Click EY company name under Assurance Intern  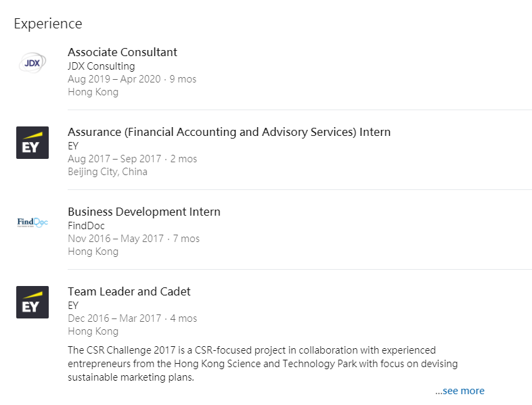click(73, 146)
